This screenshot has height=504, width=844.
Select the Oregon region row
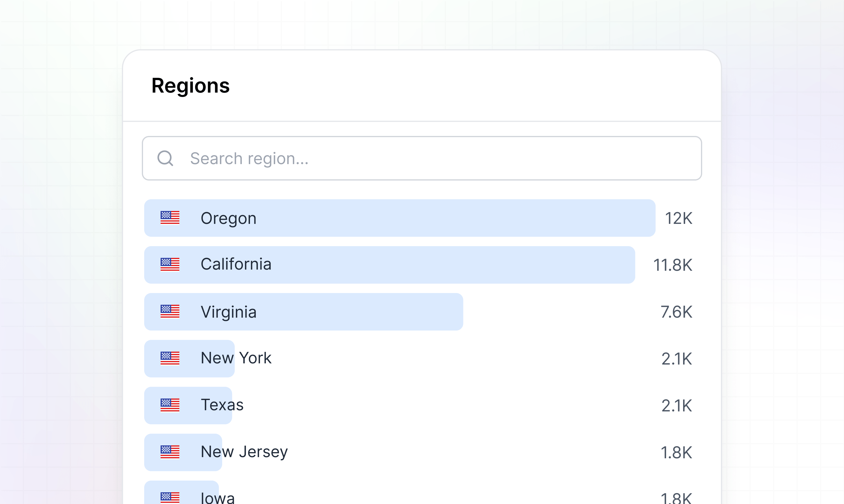tap(399, 218)
